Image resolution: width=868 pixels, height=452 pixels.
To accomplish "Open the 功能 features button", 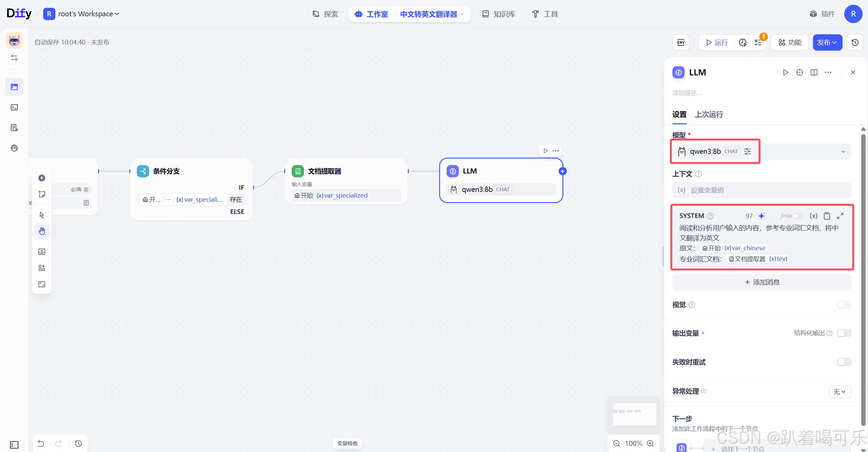I will 790,42.
